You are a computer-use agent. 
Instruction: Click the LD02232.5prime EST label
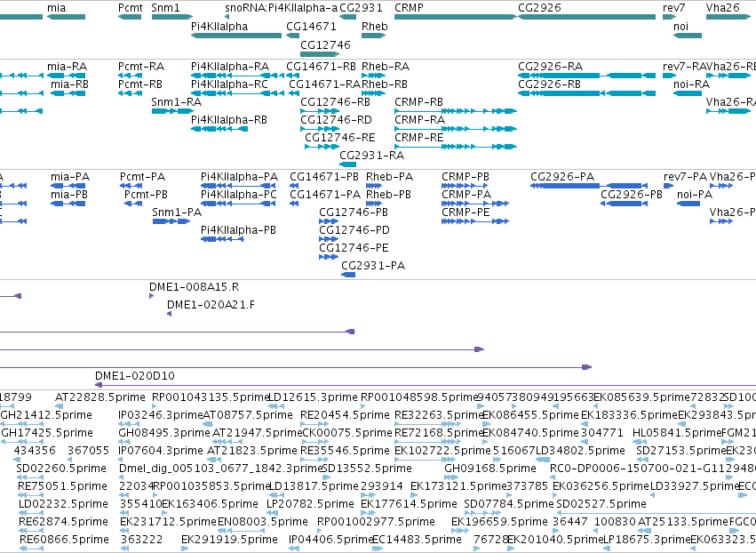click(x=64, y=504)
